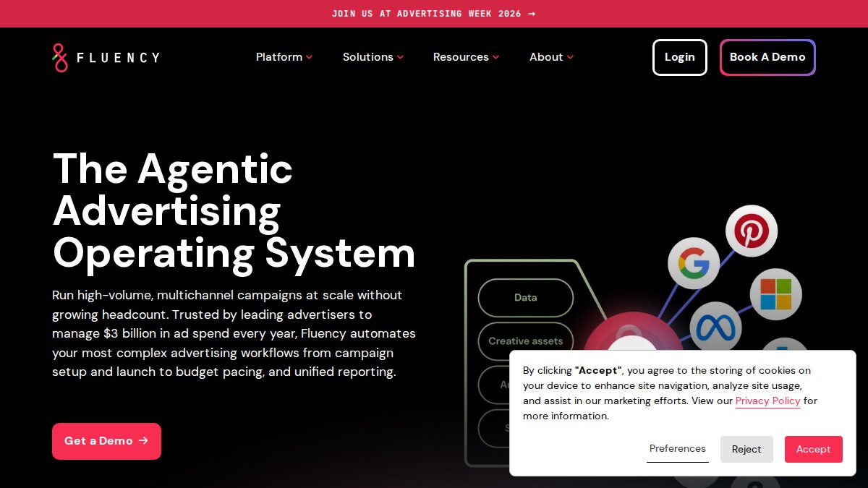The width and height of the screenshot is (868, 488).
Task: Expand the Resources chevron
Action: [495, 57]
